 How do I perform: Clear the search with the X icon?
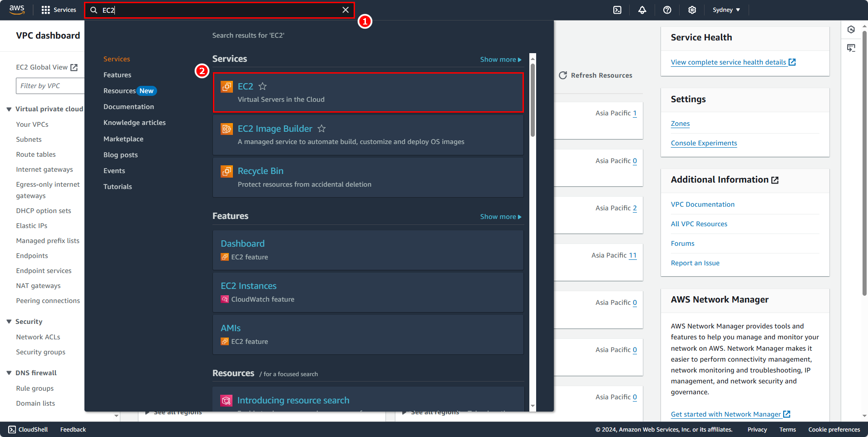tap(345, 10)
